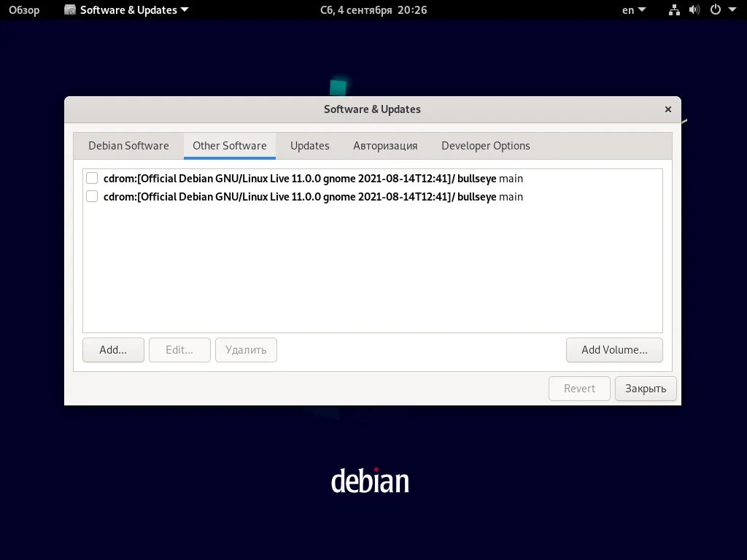Viewport: 747px width, 560px height.
Task: Open the clock and calendar display
Action: 373,9
